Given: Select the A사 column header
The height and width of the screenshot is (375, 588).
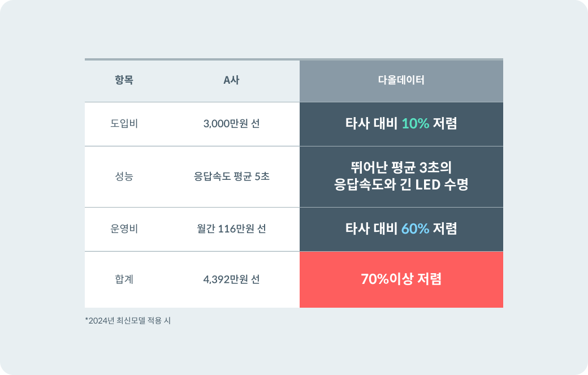Looking at the screenshot, I should [231, 80].
